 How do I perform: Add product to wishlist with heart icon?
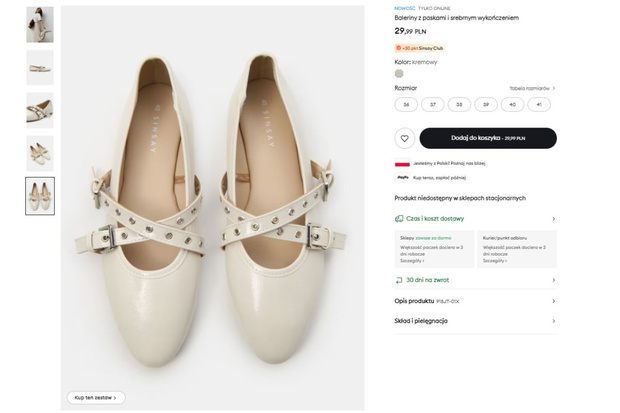click(404, 138)
